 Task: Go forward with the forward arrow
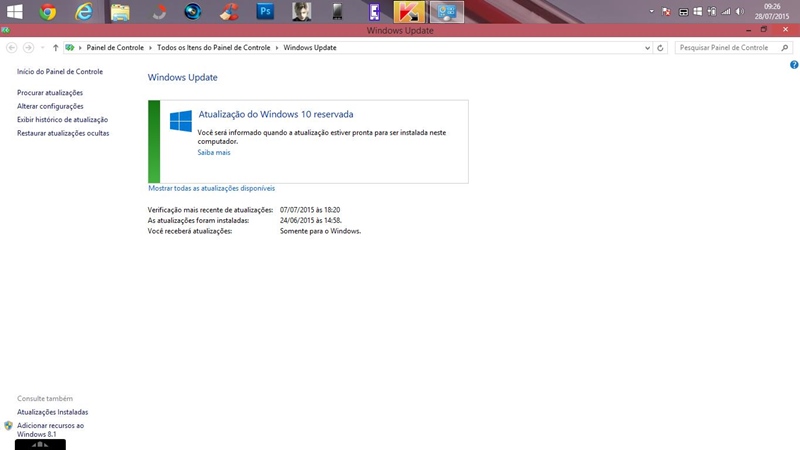(x=29, y=47)
